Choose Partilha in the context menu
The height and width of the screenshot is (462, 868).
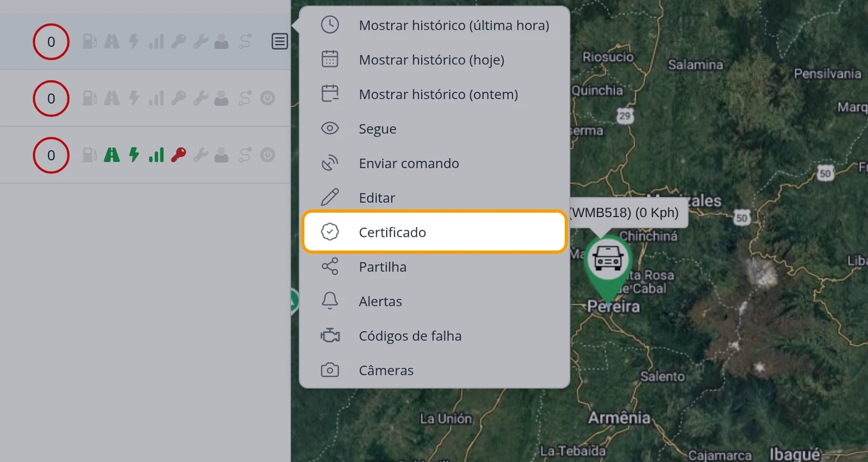(435, 267)
